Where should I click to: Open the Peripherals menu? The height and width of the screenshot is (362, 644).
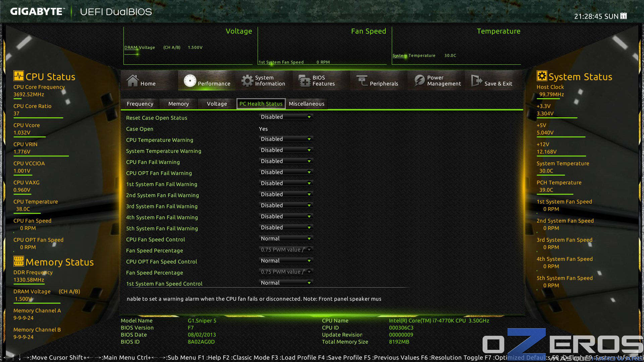379,80
